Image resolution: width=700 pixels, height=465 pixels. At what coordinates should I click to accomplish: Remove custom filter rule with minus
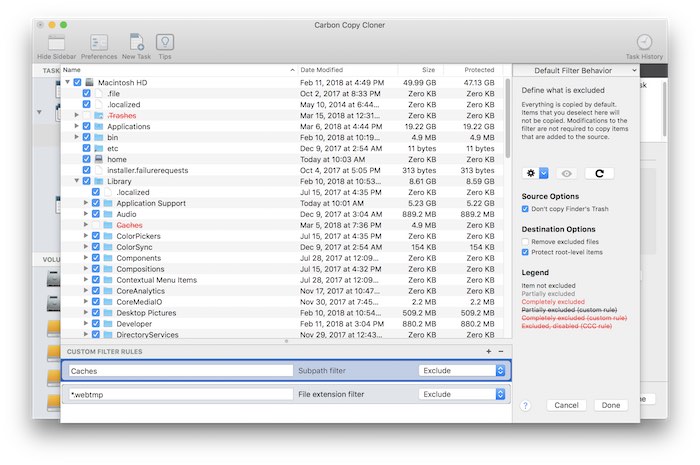(x=501, y=351)
